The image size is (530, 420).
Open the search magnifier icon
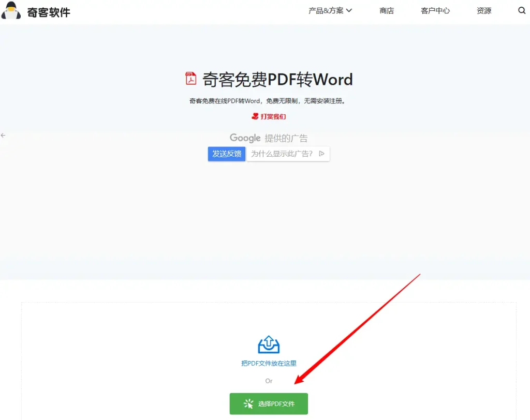[522, 10]
